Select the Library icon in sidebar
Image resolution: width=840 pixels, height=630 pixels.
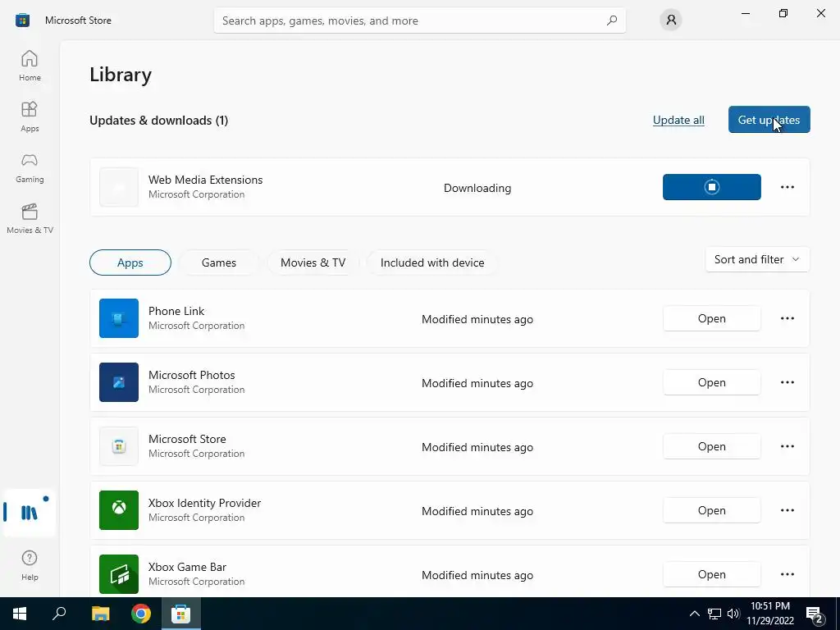[x=30, y=513]
